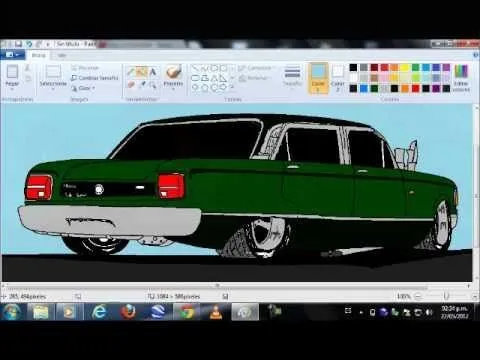Choose the Line shape
Viewport: 480px width, 360px height.
(x=196, y=68)
